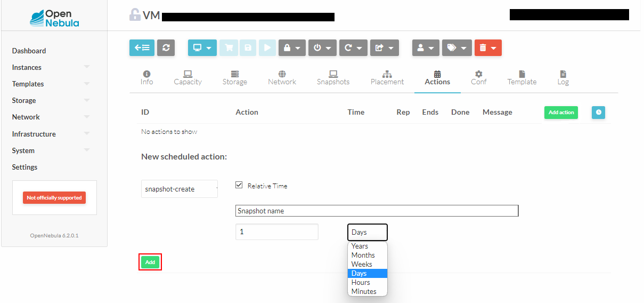Viewport: 644px width, 303px height.
Task: Open the red trash dropdown
Action: [488, 47]
